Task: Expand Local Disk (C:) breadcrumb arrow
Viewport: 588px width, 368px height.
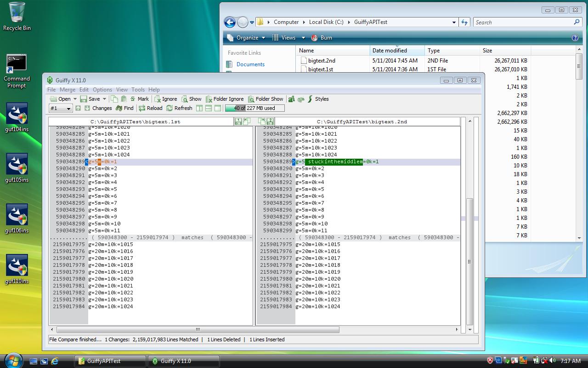Action: click(349, 22)
